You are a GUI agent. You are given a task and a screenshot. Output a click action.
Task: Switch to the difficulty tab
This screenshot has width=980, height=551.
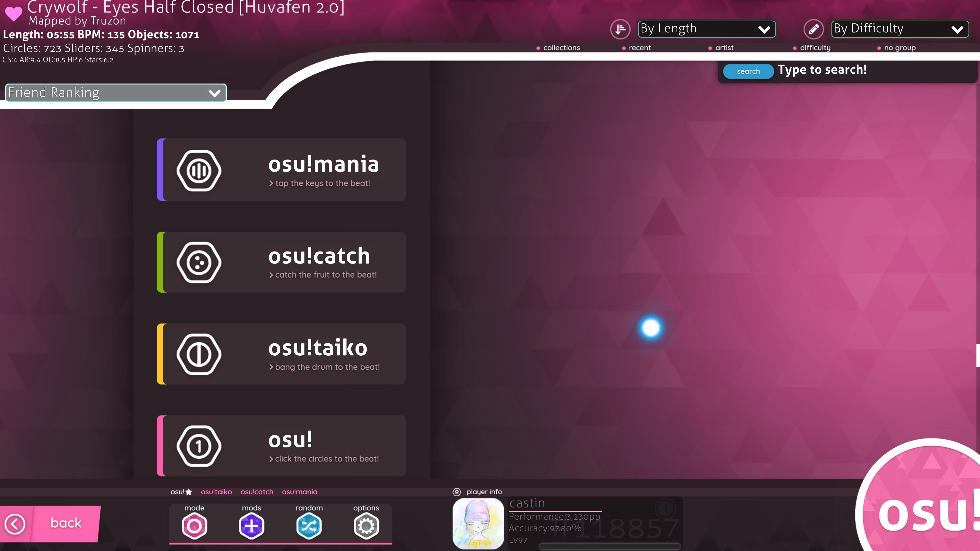tap(812, 48)
